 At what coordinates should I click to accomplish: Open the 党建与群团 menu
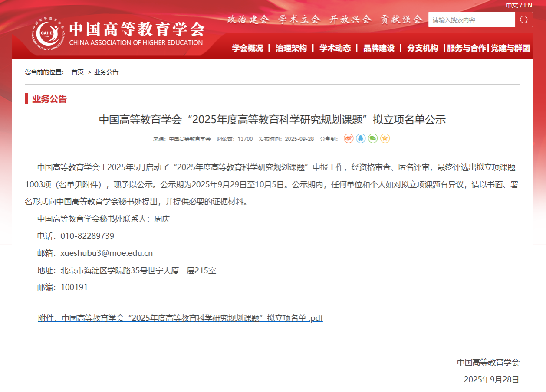click(510, 48)
